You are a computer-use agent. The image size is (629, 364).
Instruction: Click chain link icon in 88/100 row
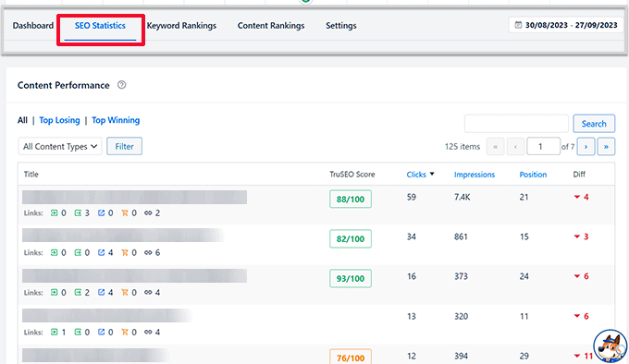click(148, 213)
